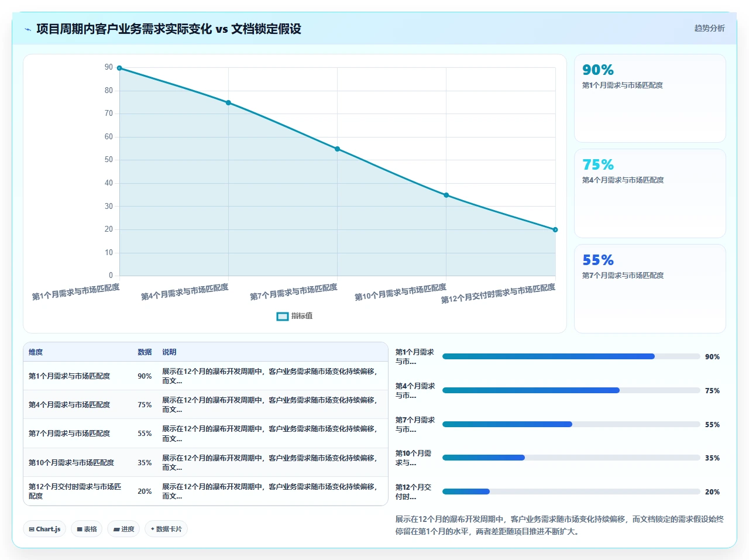Image resolution: width=749 pixels, height=560 pixels.
Task: Click the 20% value in table
Action: click(x=145, y=492)
